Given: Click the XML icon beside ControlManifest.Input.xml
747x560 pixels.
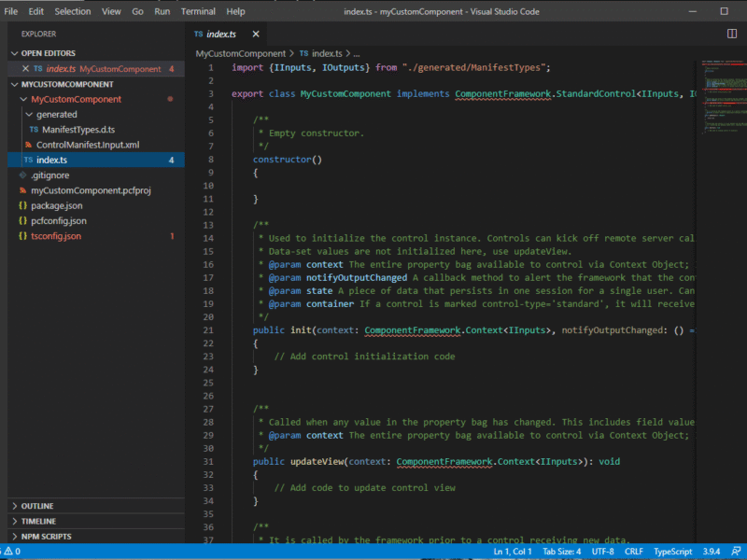Looking at the screenshot, I should 29,145.
